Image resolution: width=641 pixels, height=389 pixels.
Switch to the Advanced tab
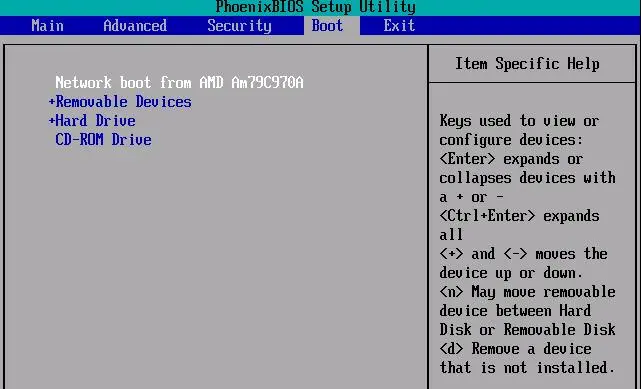point(135,26)
